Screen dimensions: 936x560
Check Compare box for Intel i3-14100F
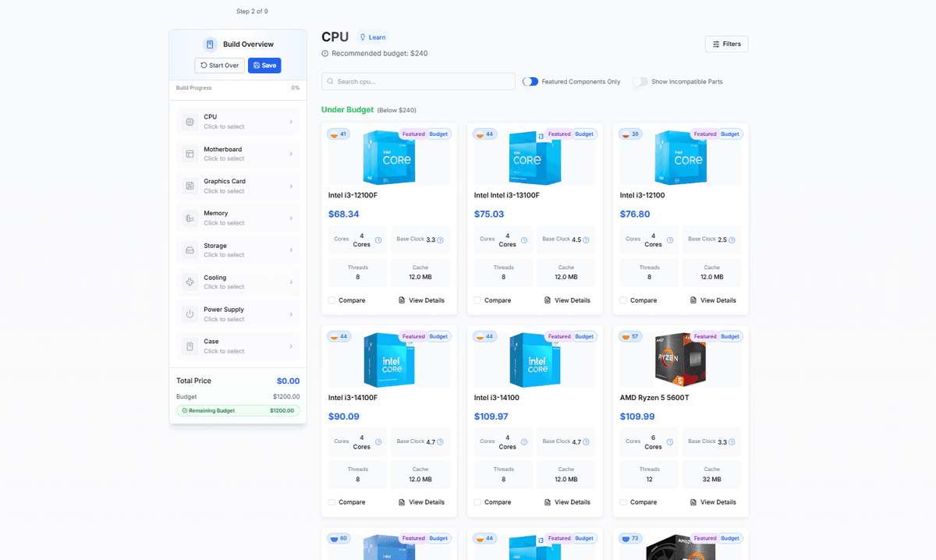tap(332, 502)
